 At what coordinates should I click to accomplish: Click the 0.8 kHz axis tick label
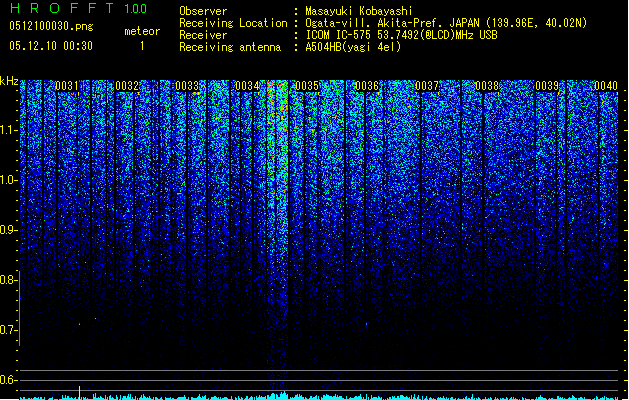pos(9,280)
